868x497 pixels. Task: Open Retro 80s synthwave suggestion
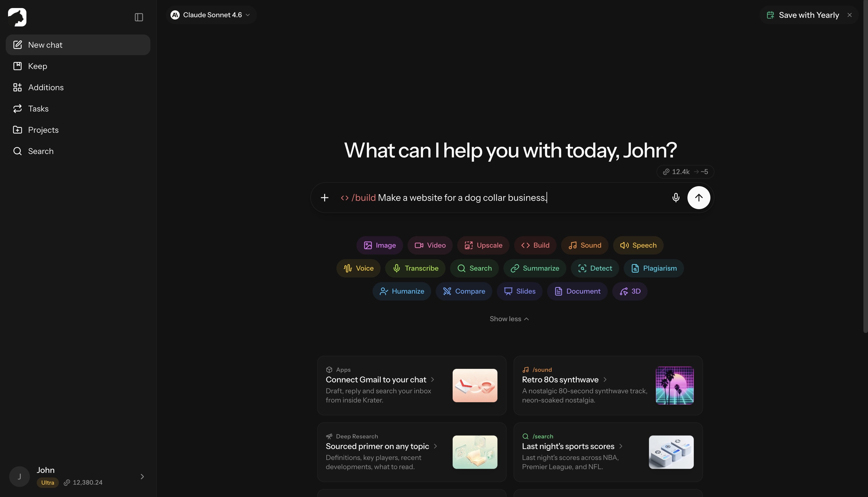pos(608,385)
